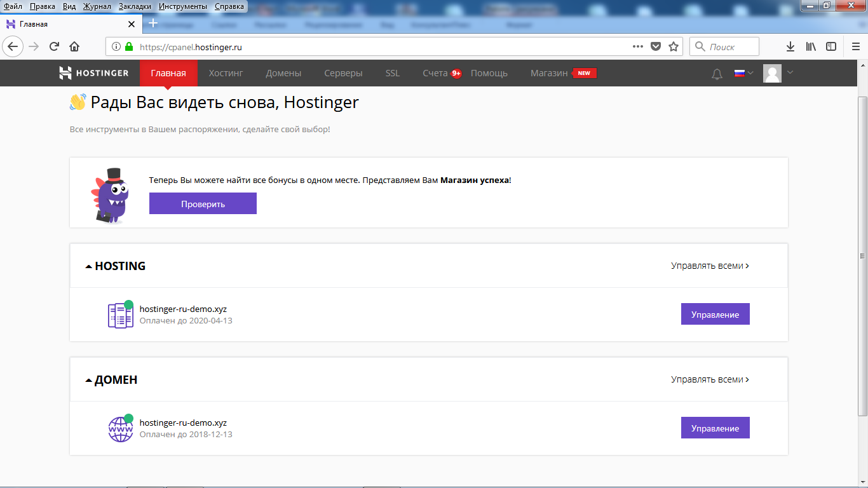This screenshot has width=868, height=488.
Task: Reload the page with refresh icon
Action: coord(54,46)
